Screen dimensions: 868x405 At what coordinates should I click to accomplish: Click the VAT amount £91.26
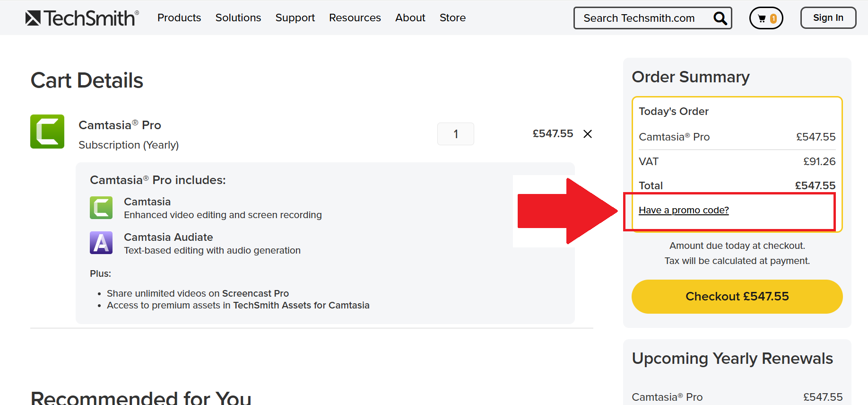tap(819, 161)
